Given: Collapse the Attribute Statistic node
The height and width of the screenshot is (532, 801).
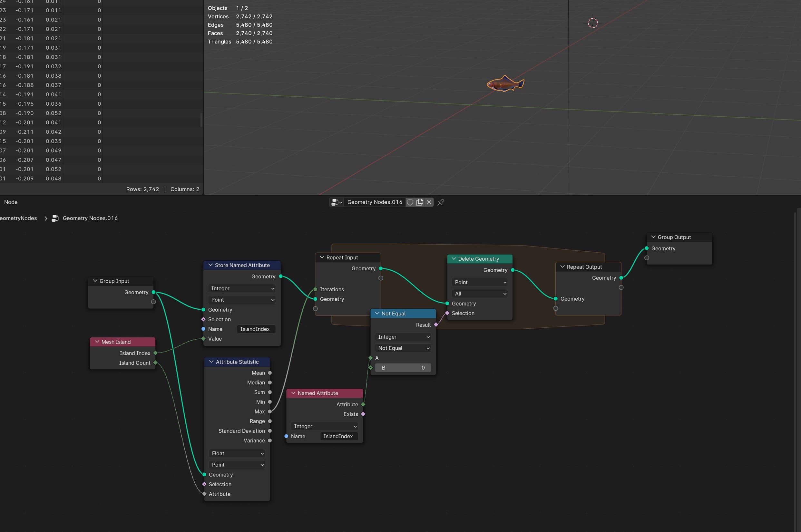Looking at the screenshot, I should pos(211,362).
